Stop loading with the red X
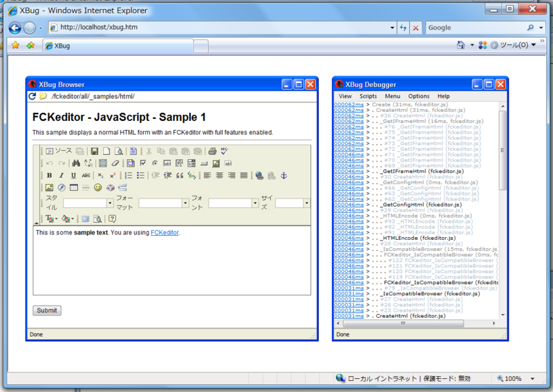The width and height of the screenshot is (553, 392). pyautogui.click(x=416, y=28)
